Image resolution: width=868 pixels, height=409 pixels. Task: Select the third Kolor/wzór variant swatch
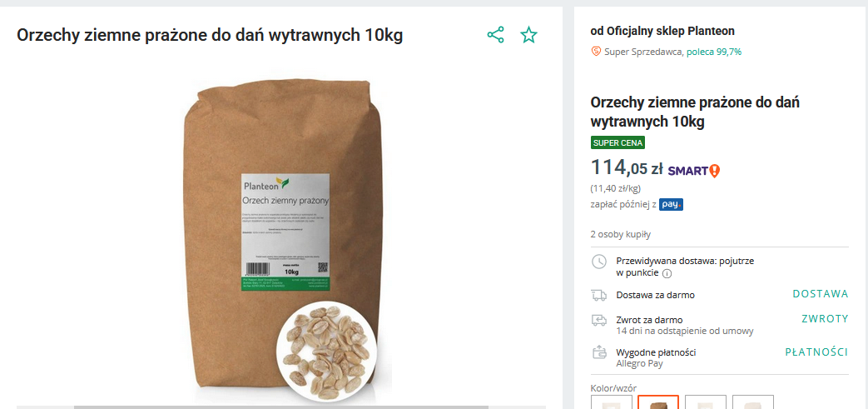click(x=706, y=402)
